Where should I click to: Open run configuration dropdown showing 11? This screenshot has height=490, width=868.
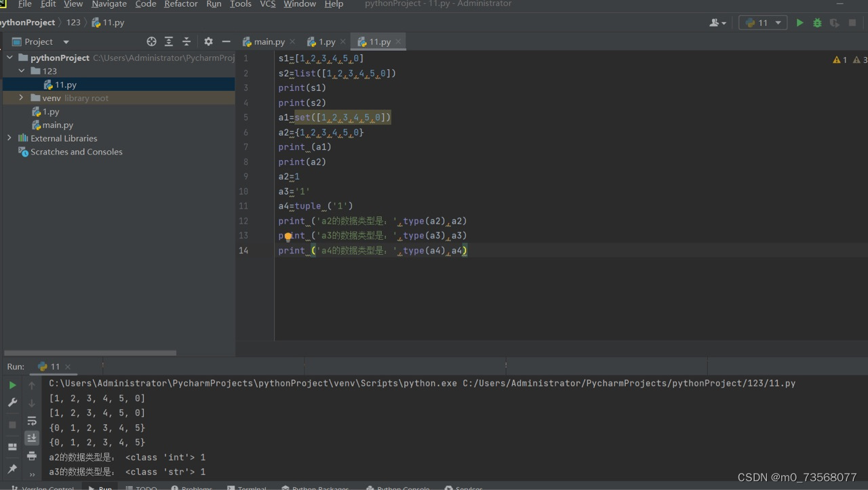763,22
